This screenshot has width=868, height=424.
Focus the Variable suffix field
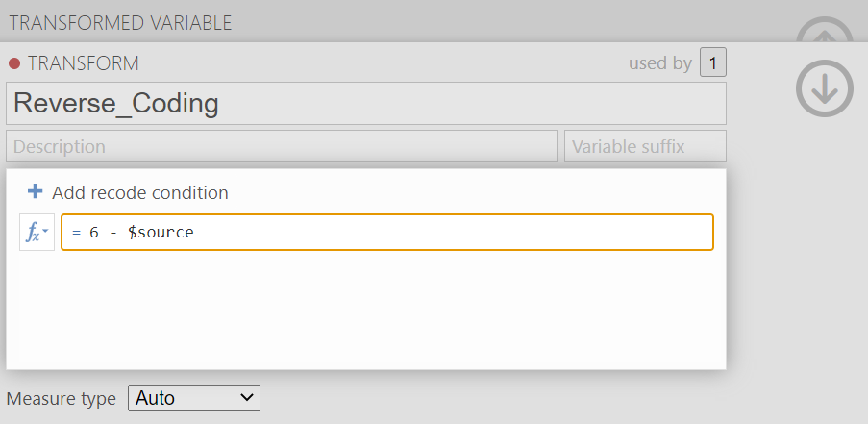tap(645, 146)
